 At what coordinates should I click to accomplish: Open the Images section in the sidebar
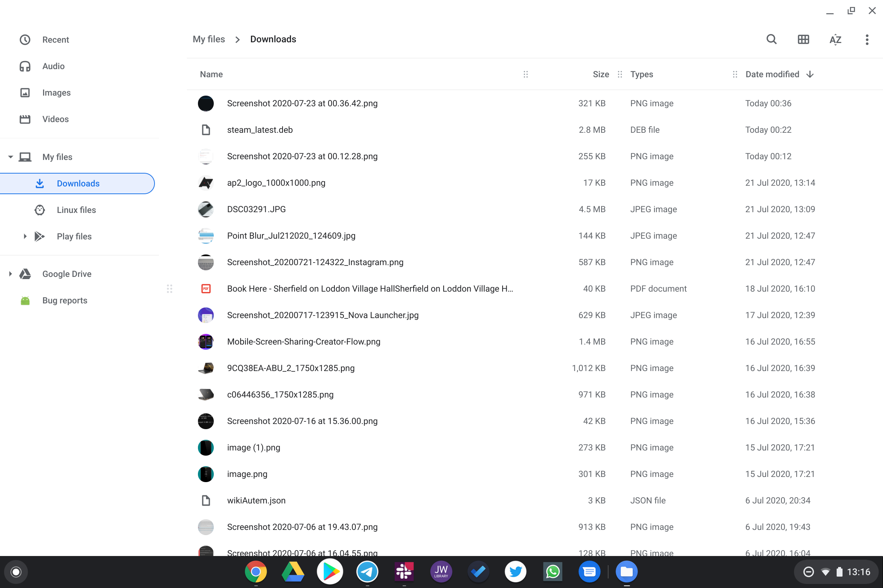click(56, 92)
